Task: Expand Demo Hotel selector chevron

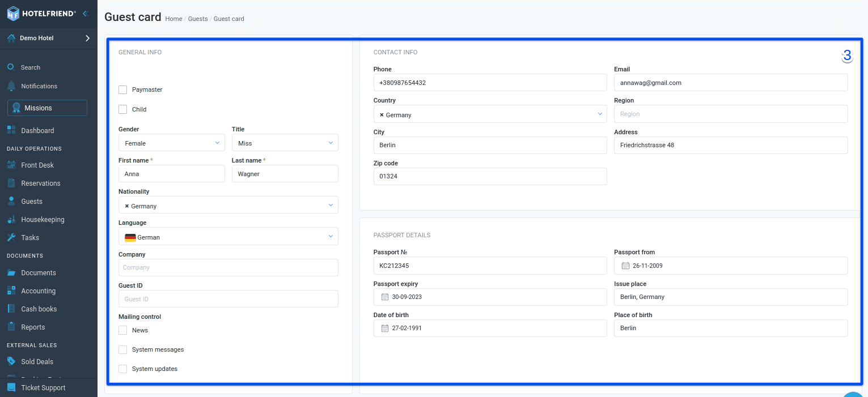Action: 87,38
